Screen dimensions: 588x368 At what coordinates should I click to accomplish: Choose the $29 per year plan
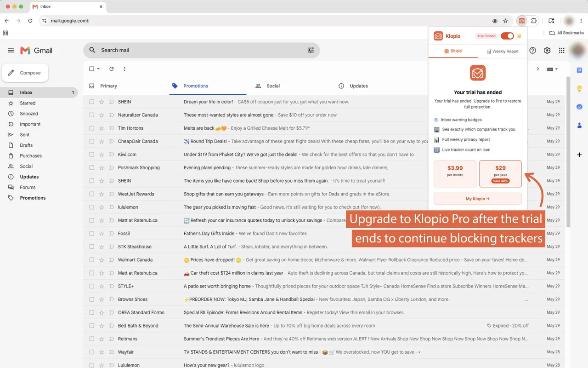point(500,174)
